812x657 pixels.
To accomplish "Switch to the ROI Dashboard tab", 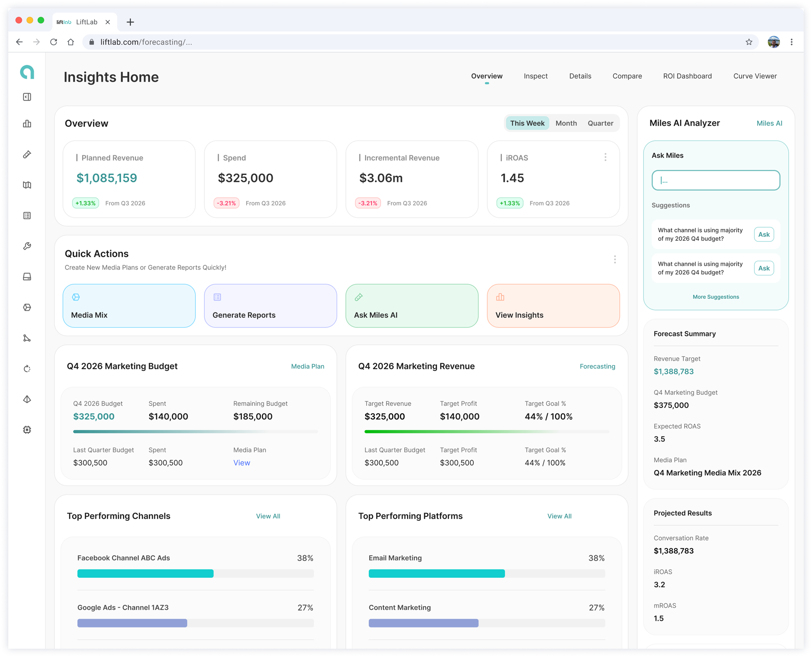I will [x=687, y=76].
